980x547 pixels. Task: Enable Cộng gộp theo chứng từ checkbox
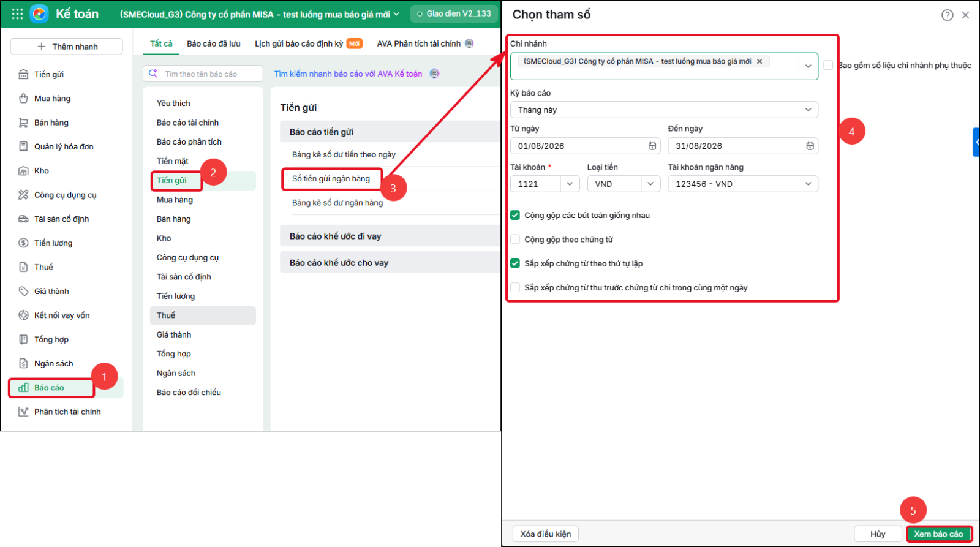515,240
